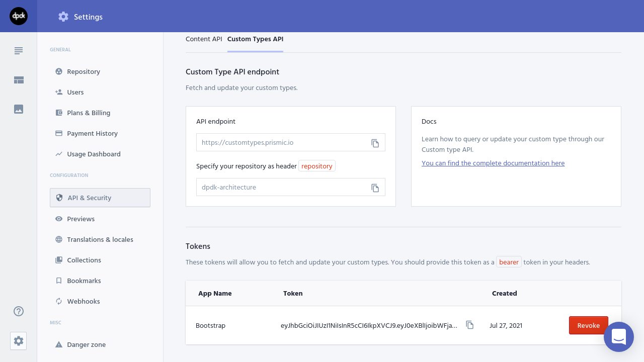Click the settings gear in left rail
The height and width of the screenshot is (362, 644).
(19, 341)
